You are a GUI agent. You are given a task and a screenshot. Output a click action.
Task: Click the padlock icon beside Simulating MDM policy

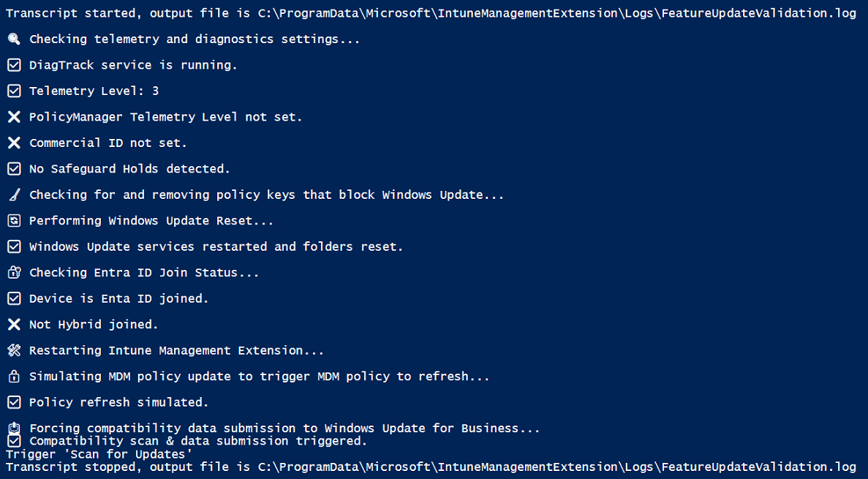pyautogui.click(x=14, y=377)
